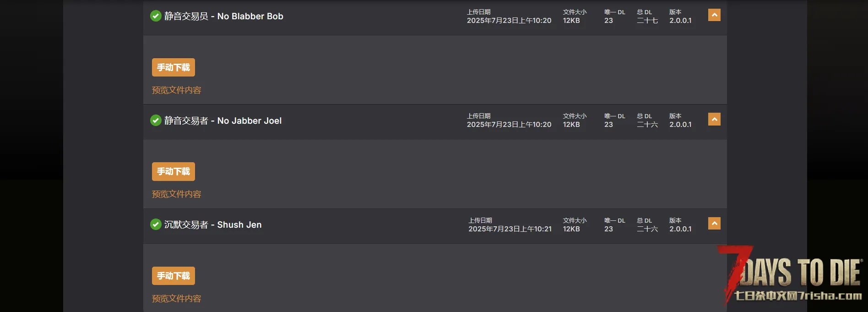Collapse the No Jabber Joel file section
Screen dimensions: 868x312
tap(714, 119)
